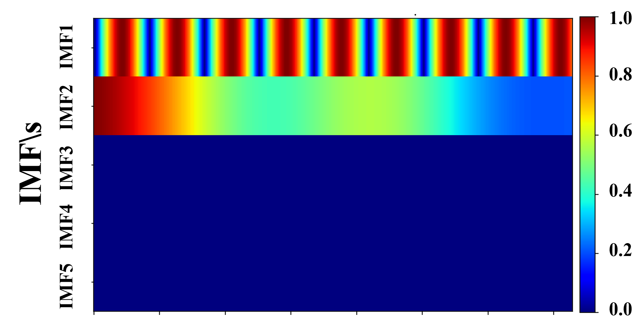Select the IMF3 axis label

(66, 168)
